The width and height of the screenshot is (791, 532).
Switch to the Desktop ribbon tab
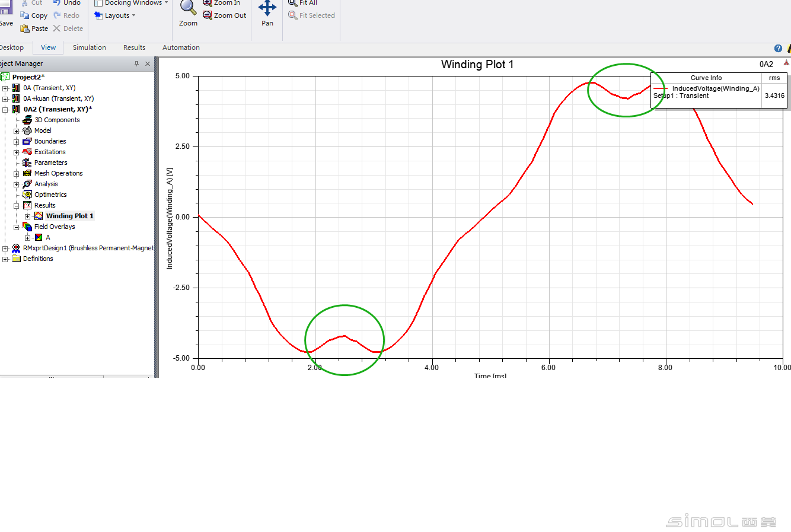[x=12, y=47]
